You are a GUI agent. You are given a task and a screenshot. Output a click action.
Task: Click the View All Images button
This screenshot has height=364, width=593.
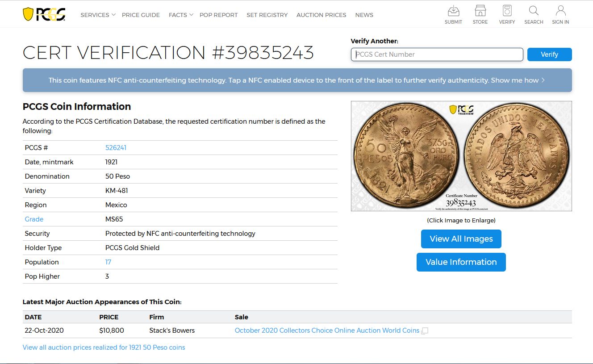[x=461, y=239]
